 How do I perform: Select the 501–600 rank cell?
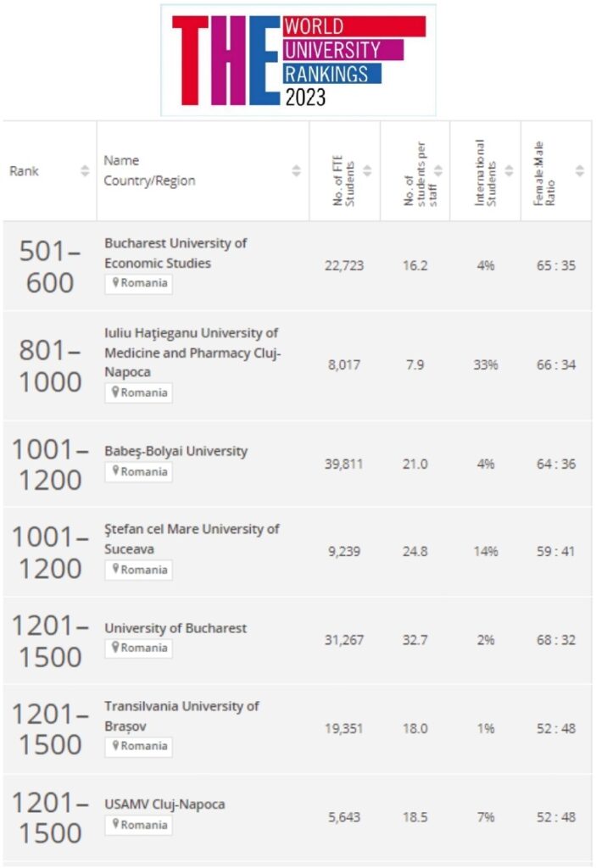point(49,266)
